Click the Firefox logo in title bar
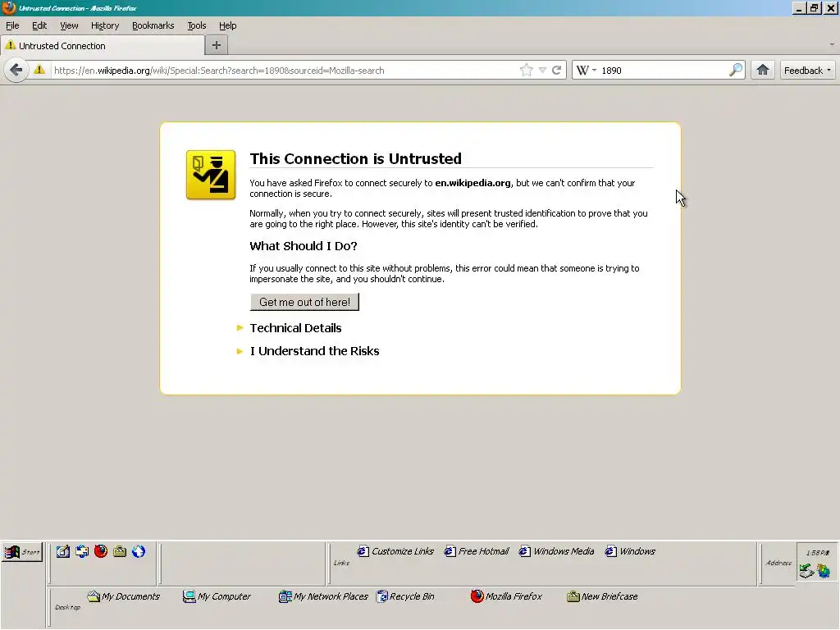Screen dimensions: 840x630 pos(8,8)
